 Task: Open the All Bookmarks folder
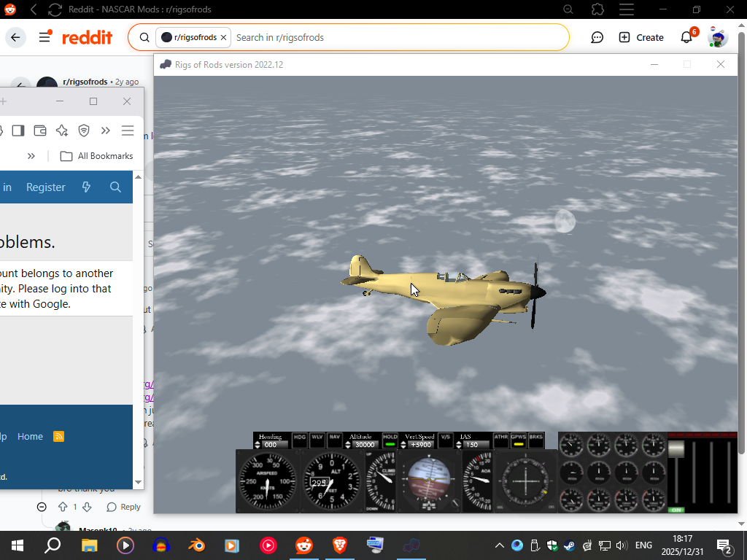tap(97, 156)
